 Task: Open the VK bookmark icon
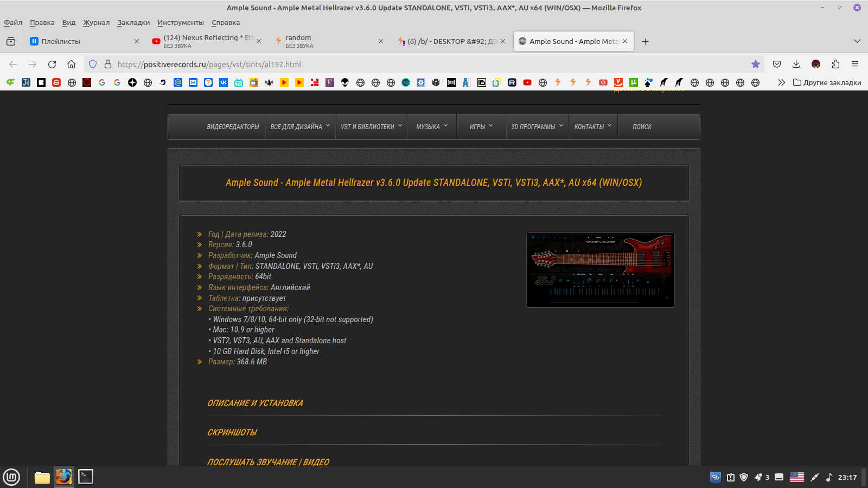(224, 82)
